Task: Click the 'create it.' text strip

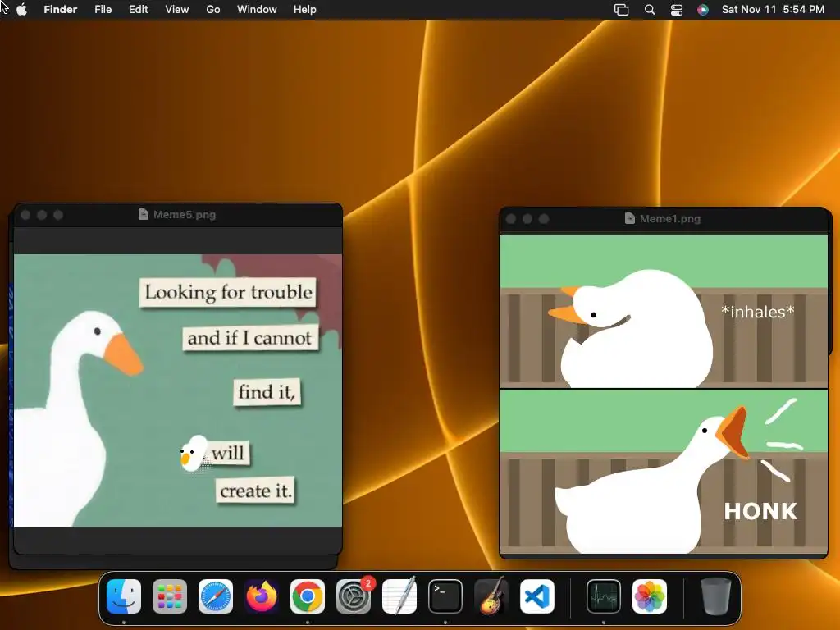Action: [256, 491]
